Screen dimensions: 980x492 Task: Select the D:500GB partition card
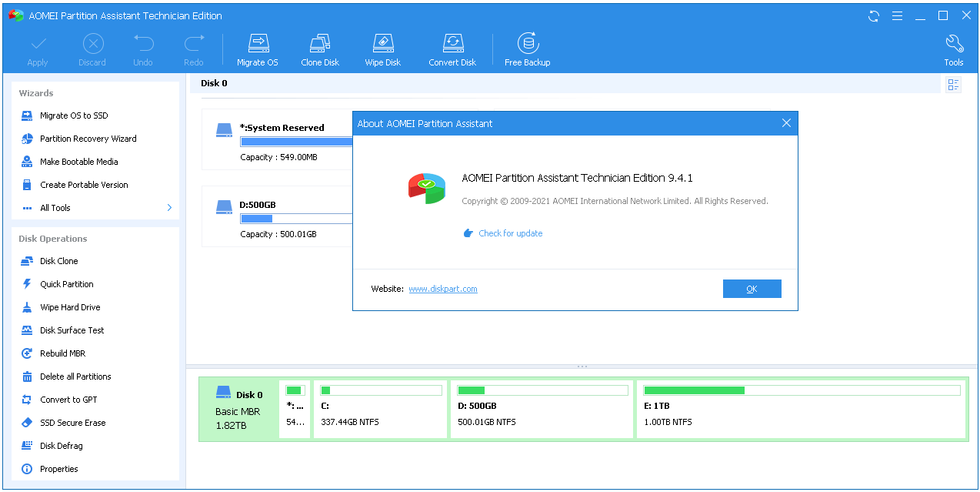pos(278,216)
